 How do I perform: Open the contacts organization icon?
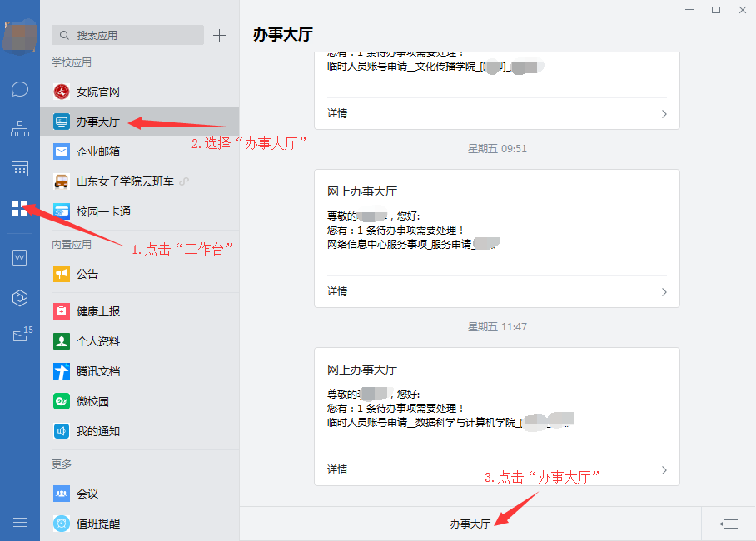[20, 129]
